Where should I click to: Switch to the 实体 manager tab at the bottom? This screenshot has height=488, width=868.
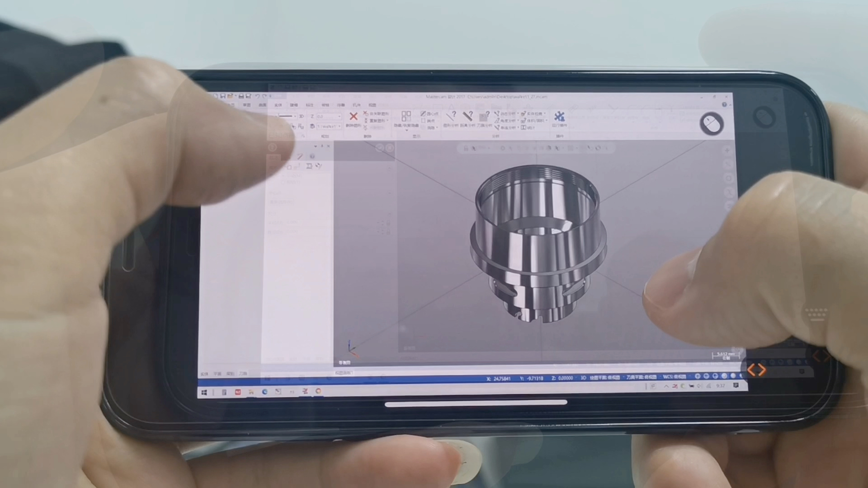204,374
